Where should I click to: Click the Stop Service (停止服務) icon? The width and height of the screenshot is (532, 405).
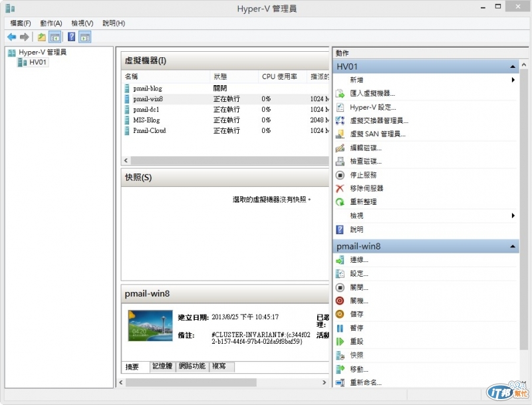point(340,175)
